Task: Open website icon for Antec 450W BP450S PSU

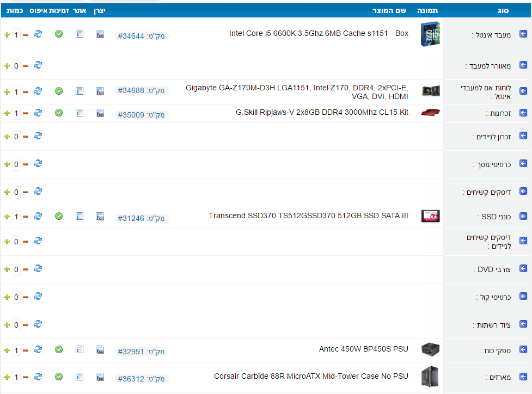Action: click(80, 349)
